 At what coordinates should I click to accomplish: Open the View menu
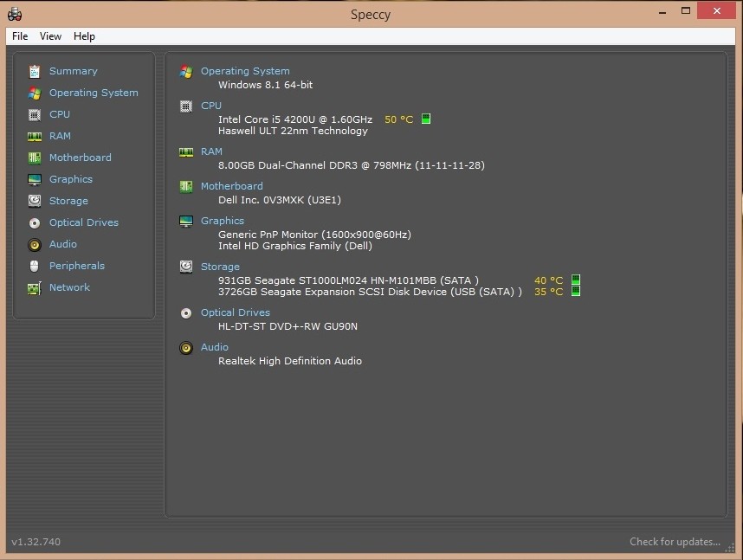[x=51, y=36]
